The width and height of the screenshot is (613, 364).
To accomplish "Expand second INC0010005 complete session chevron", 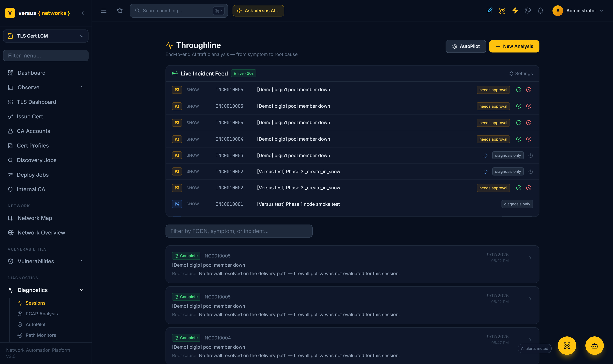I will click(530, 299).
